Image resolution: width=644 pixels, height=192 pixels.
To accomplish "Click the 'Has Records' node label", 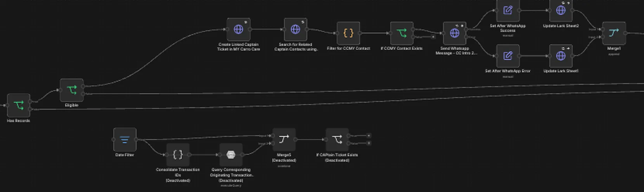I will (18, 121).
